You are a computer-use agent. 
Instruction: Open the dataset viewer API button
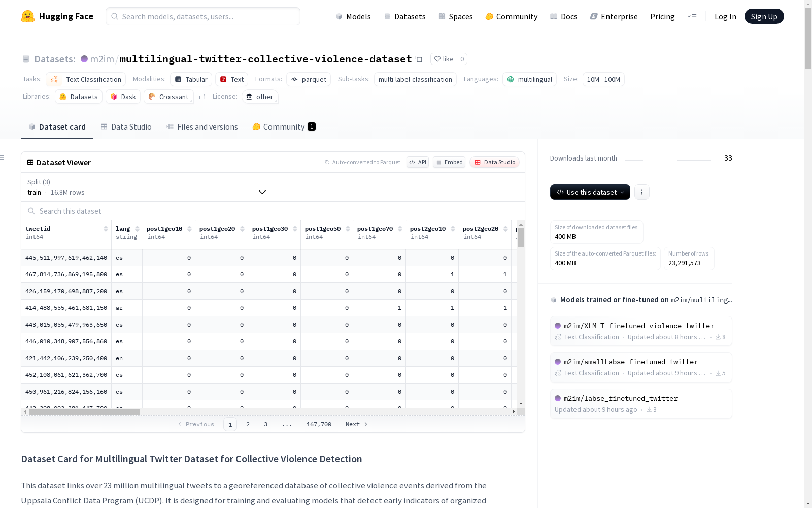tap(418, 162)
